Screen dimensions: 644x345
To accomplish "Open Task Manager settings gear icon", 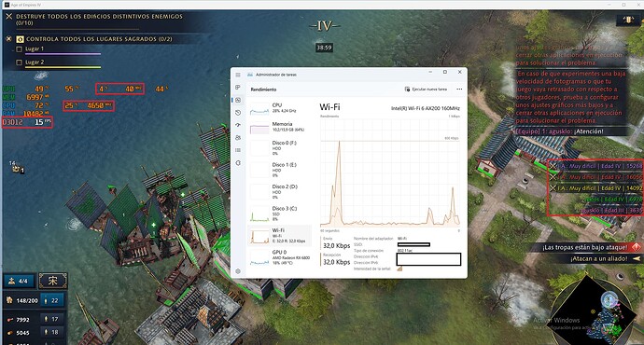I will (x=238, y=271).
